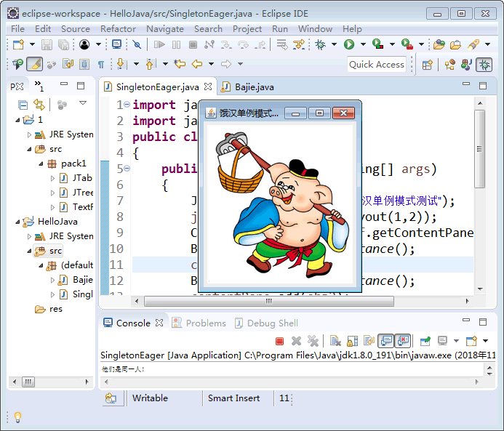
Task: Click the Run External Tools icon
Action: (x=407, y=44)
